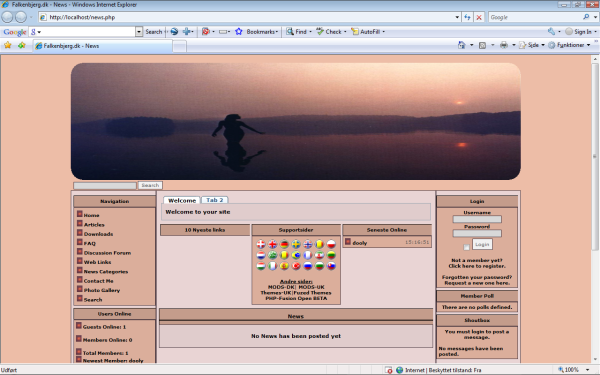This screenshot has width=600, height=375.
Task: Select the Falkenbjerg.dk - News browser tab
Action: pyautogui.click(x=102, y=46)
